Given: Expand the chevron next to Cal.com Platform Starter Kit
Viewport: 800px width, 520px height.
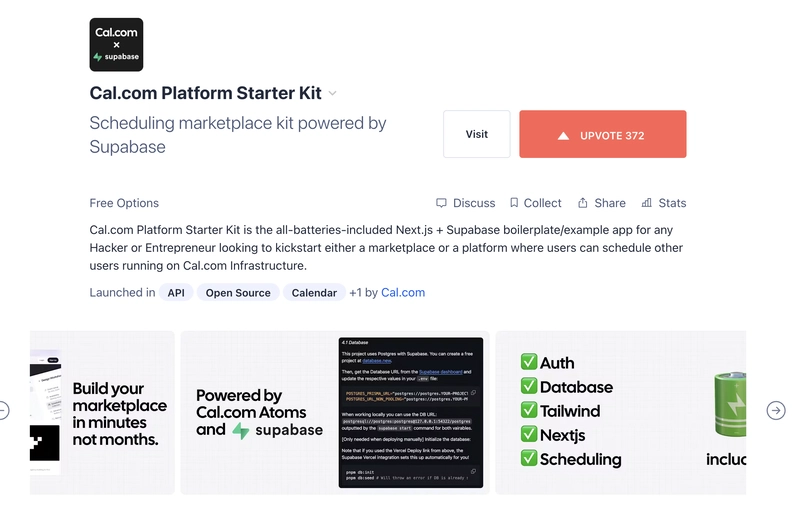Looking at the screenshot, I should coord(333,93).
